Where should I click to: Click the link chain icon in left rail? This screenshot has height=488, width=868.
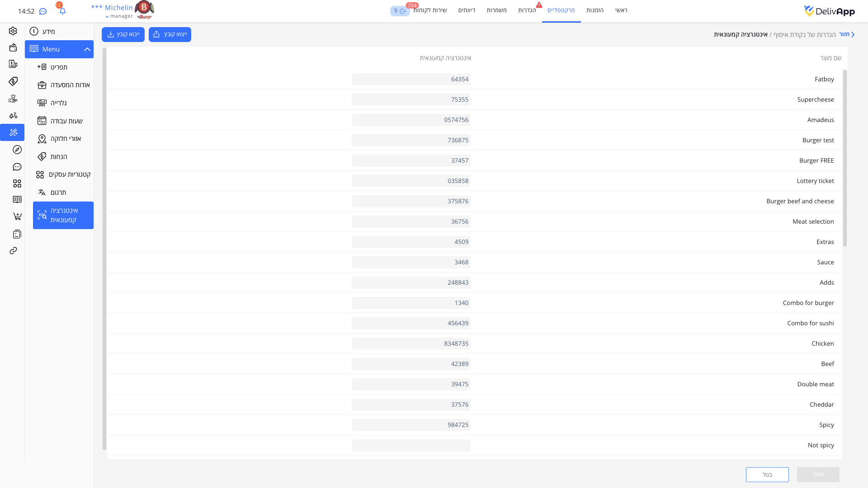pos(13,251)
